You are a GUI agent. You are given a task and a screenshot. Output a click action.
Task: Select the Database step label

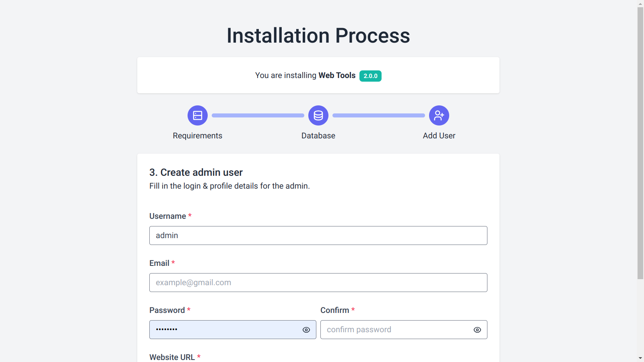click(318, 136)
